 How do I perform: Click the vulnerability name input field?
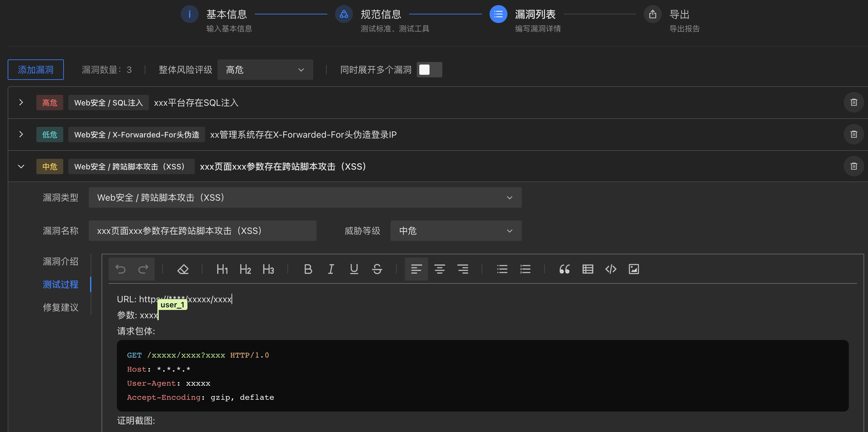[202, 231]
